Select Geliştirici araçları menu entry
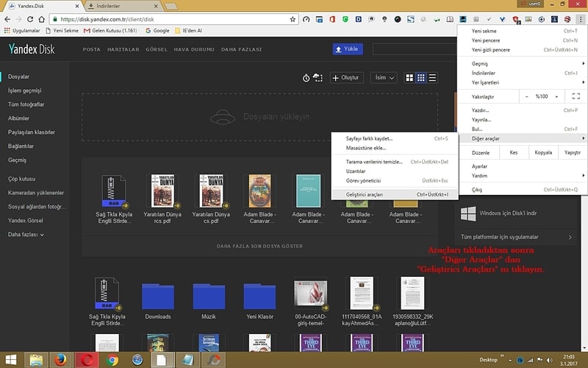The width and height of the screenshot is (588, 368). coord(395,194)
